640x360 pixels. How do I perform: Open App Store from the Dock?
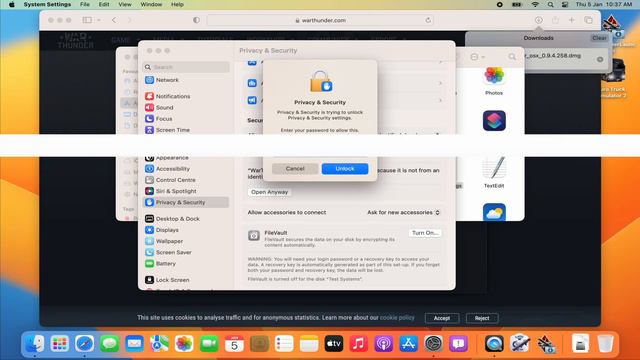click(408, 344)
